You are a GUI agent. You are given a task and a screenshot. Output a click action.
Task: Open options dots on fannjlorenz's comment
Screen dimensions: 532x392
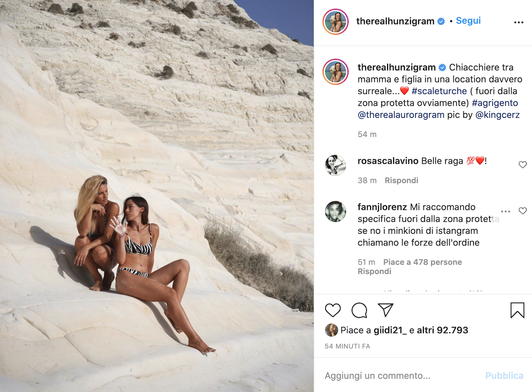click(506, 211)
